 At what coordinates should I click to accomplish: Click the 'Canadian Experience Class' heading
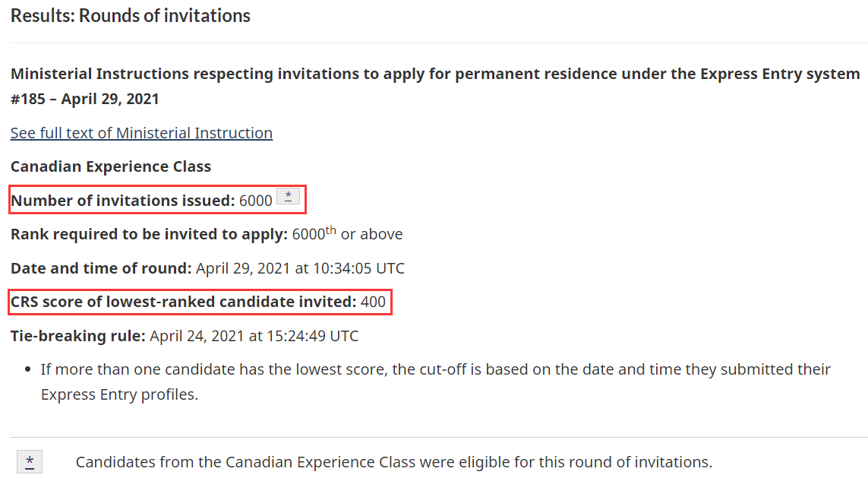[111, 166]
